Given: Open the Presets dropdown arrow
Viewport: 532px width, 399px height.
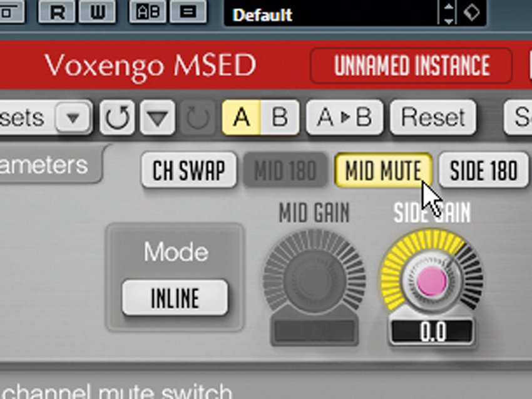Looking at the screenshot, I should (73, 118).
